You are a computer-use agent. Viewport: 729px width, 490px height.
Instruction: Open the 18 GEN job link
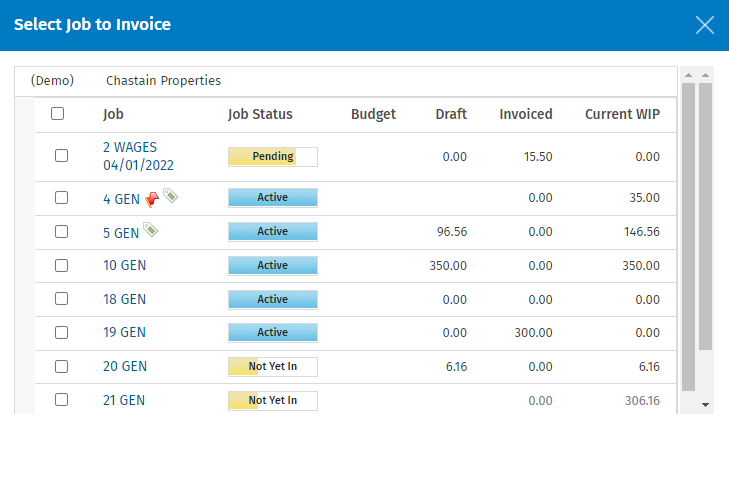pyautogui.click(x=125, y=299)
